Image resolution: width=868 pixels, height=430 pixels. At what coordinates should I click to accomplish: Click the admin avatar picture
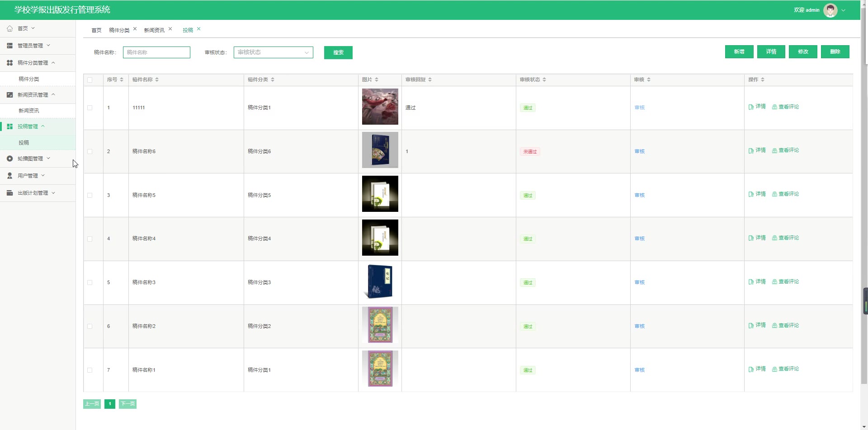tap(830, 10)
